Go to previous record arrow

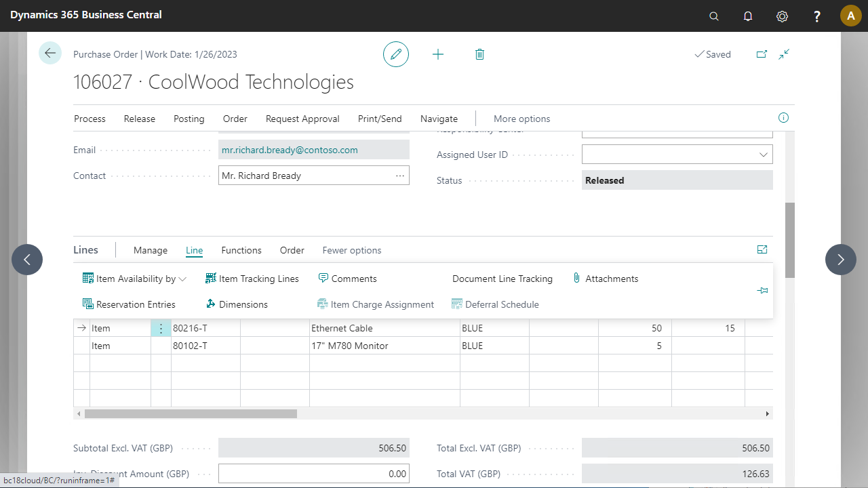(x=27, y=260)
